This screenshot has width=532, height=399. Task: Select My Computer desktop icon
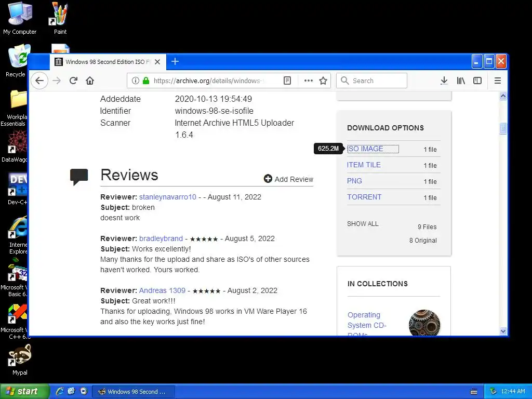pyautogui.click(x=20, y=18)
